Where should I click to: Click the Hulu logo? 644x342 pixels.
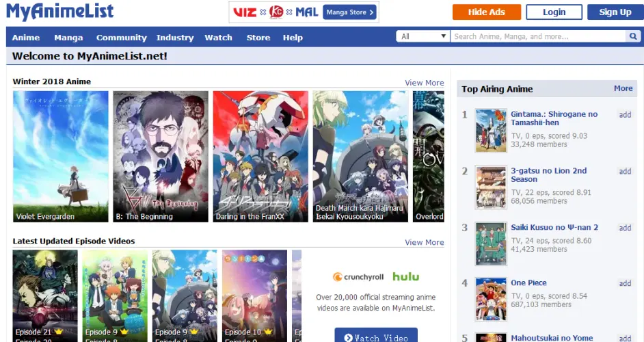pyautogui.click(x=406, y=276)
